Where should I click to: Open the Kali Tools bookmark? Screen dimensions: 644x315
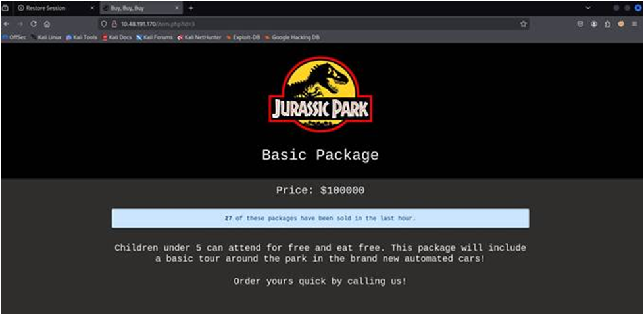(82, 37)
